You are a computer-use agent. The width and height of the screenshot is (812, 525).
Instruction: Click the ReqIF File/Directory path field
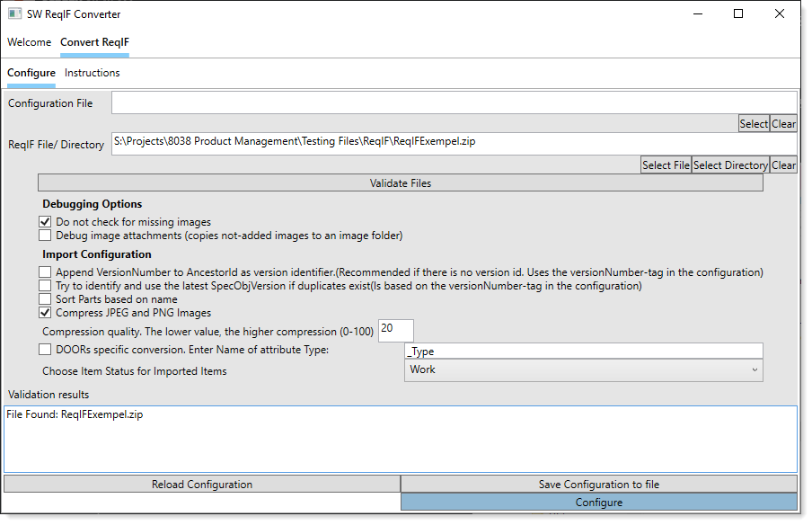[455, 144]
